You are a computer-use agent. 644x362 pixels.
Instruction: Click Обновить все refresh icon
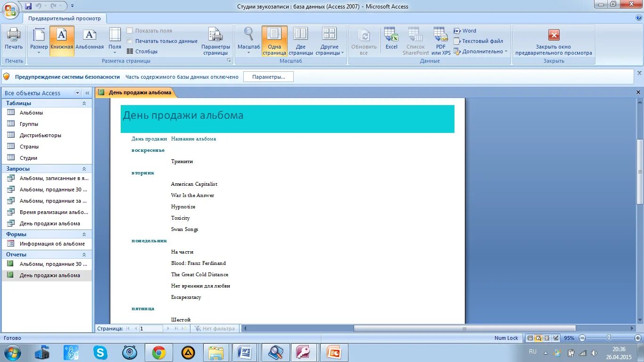pyautogui.click(x=364, y=41)
